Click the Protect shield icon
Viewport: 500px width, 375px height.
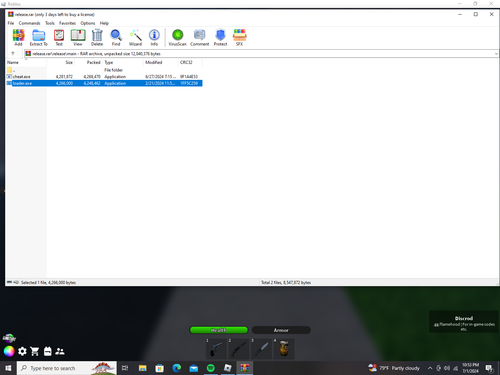coord(220,37)
